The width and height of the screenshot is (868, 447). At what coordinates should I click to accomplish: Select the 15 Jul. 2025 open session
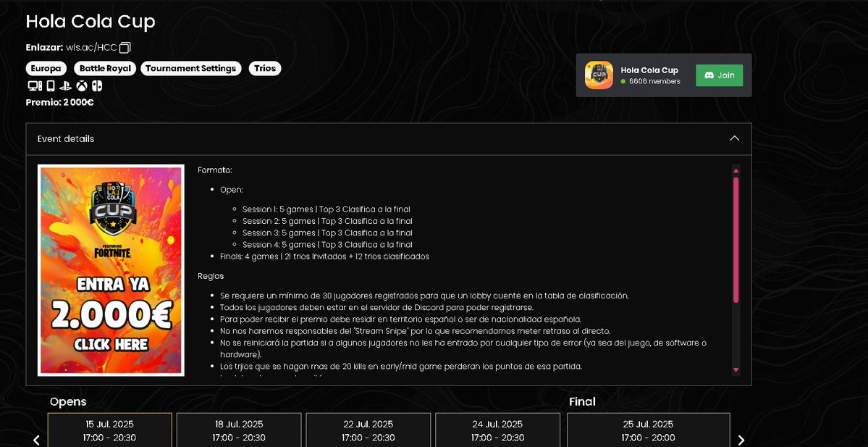click(109, 430)
